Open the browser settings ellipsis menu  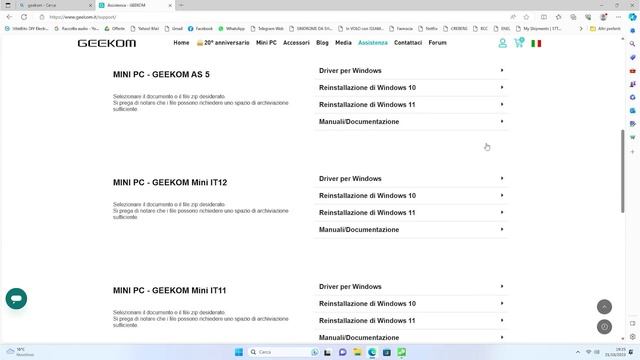point(618,17)
